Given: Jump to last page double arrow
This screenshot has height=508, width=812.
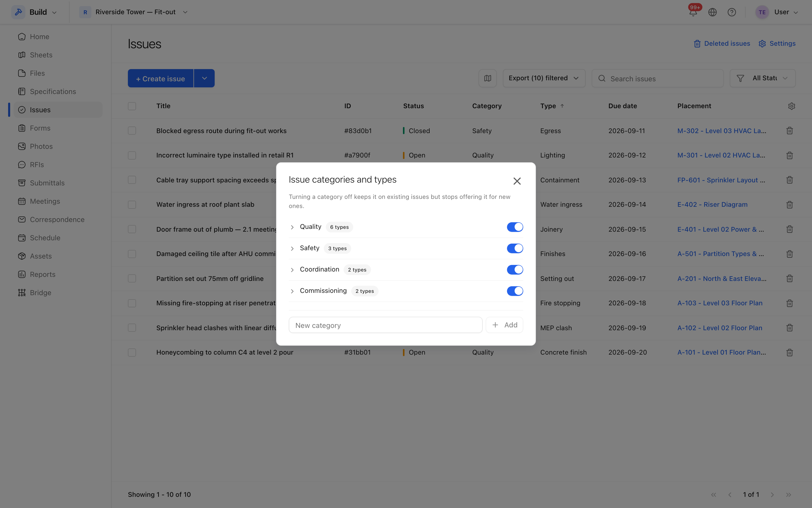Looking at the screenshot, I should click(x=788, y=495).
